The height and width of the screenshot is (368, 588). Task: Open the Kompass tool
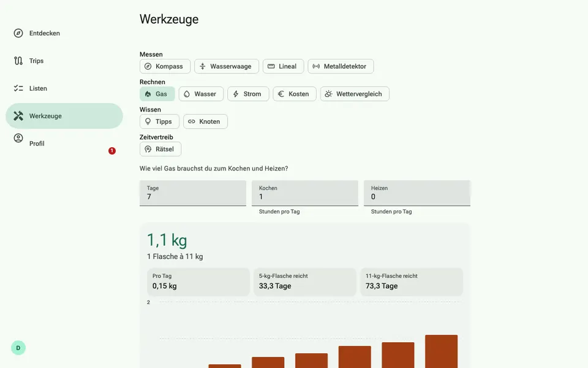[165, 66]
